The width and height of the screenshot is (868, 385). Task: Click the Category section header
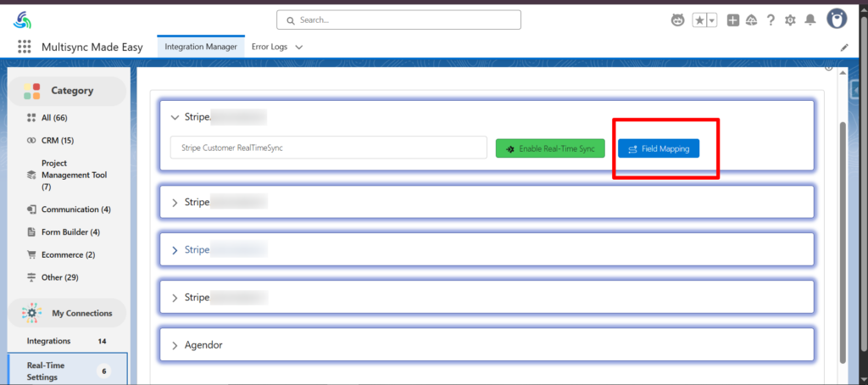pos(67,91)
